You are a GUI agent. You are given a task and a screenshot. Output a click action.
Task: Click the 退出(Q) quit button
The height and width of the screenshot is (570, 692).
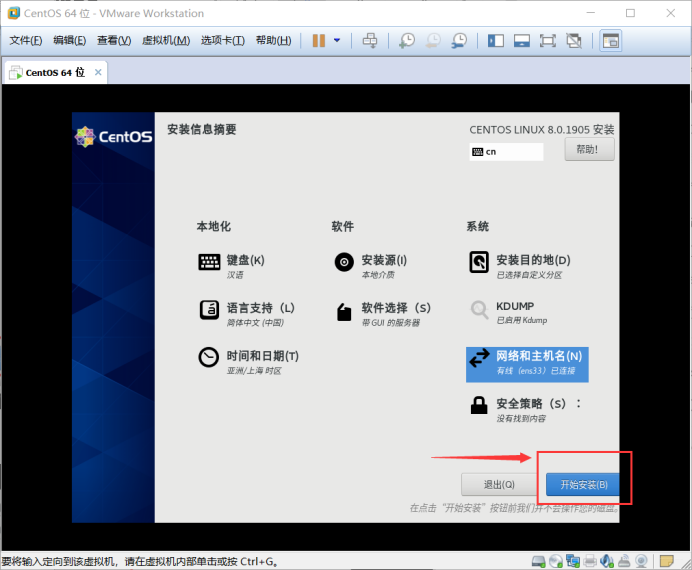coord(499,484)
